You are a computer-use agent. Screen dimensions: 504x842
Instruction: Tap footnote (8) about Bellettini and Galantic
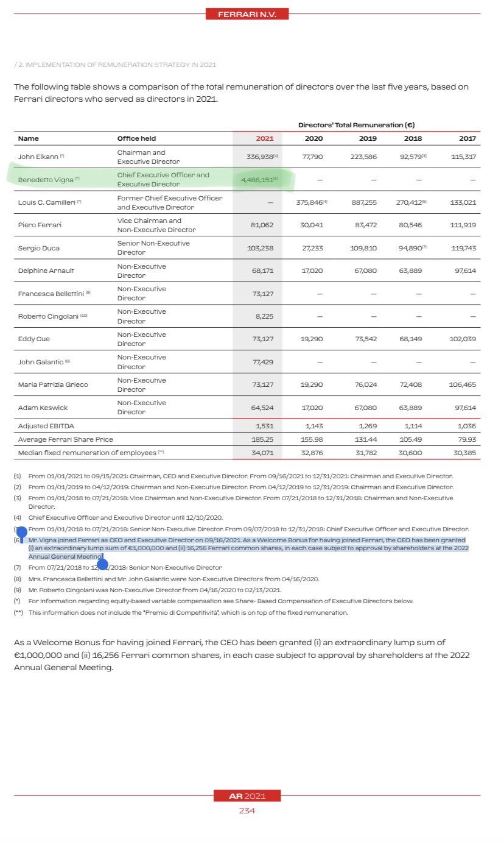166,578
